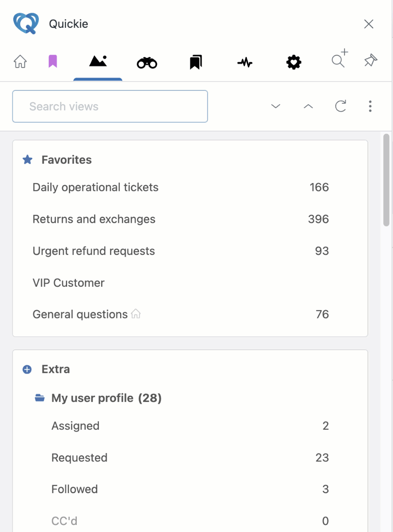Click the 23 count beside Requested
Viewport: 393px width, 532px height.
(x=322, y=457)
